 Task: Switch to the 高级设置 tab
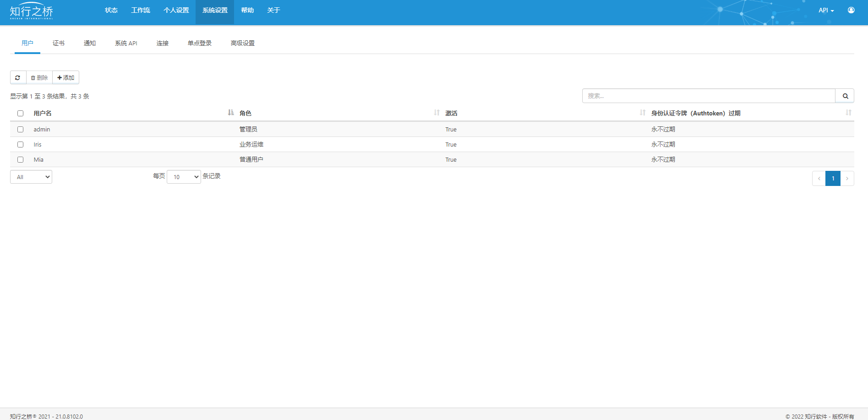click(x=243, y=43)
